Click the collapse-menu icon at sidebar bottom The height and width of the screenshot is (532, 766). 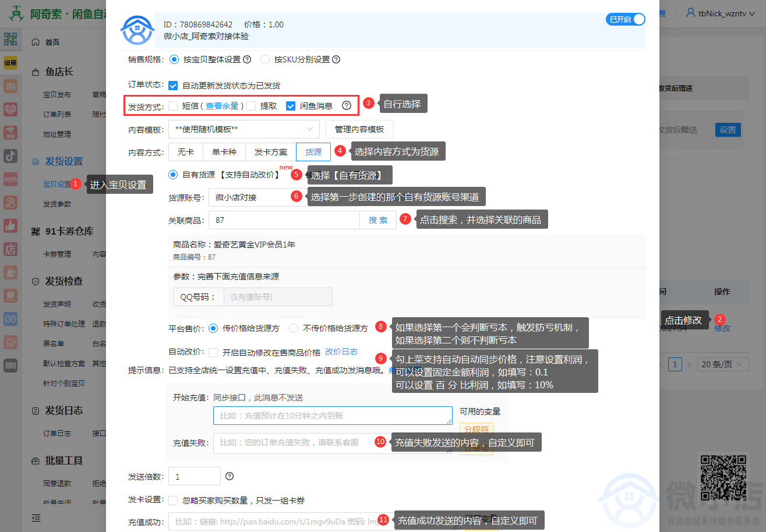36,518
